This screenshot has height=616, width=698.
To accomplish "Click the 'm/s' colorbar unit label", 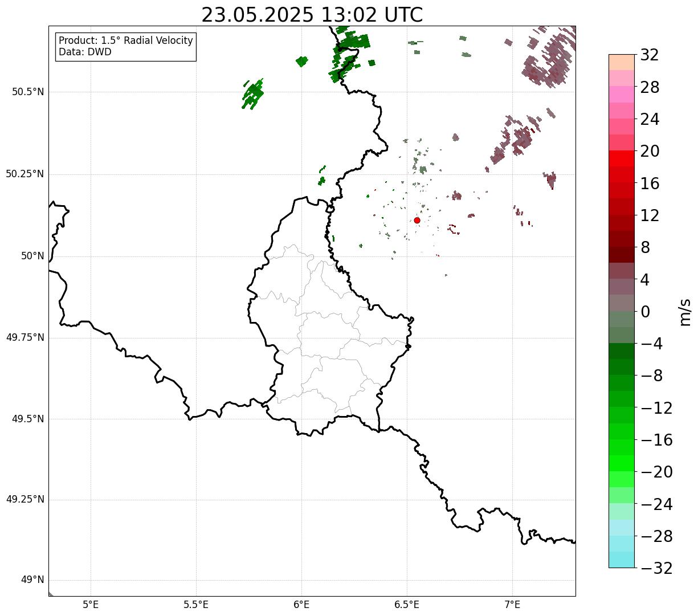I will [x=685, y=312].
